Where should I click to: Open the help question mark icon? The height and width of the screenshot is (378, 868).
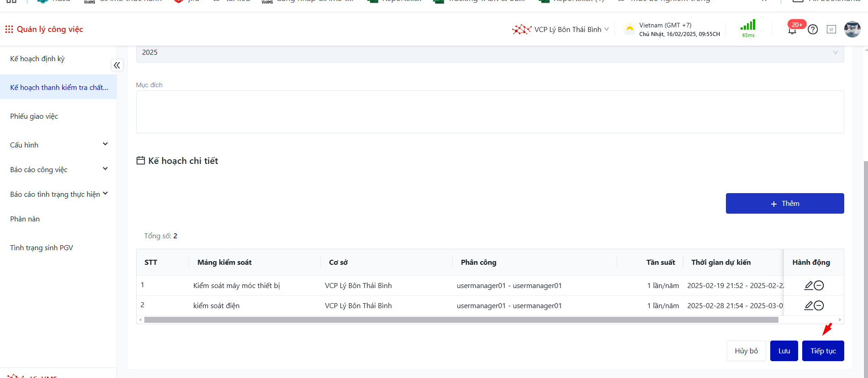[x=813, y=30]
